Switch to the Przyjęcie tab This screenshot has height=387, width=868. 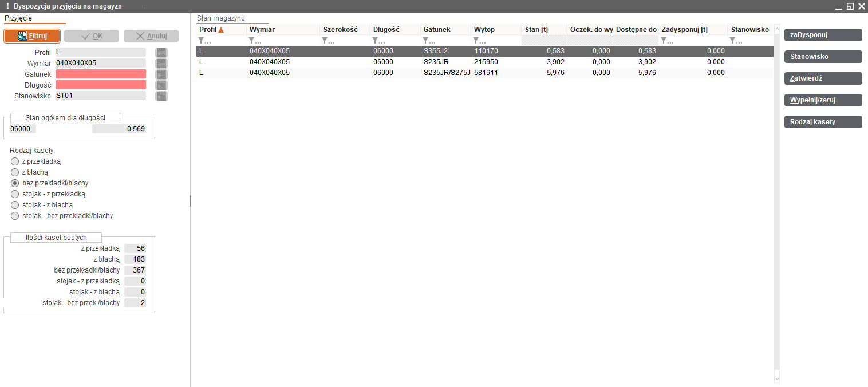click(x=18, y=18)
